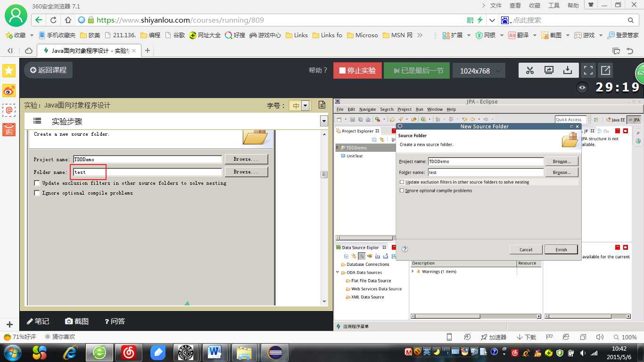Click the Quick Access search field

[570, 120]
